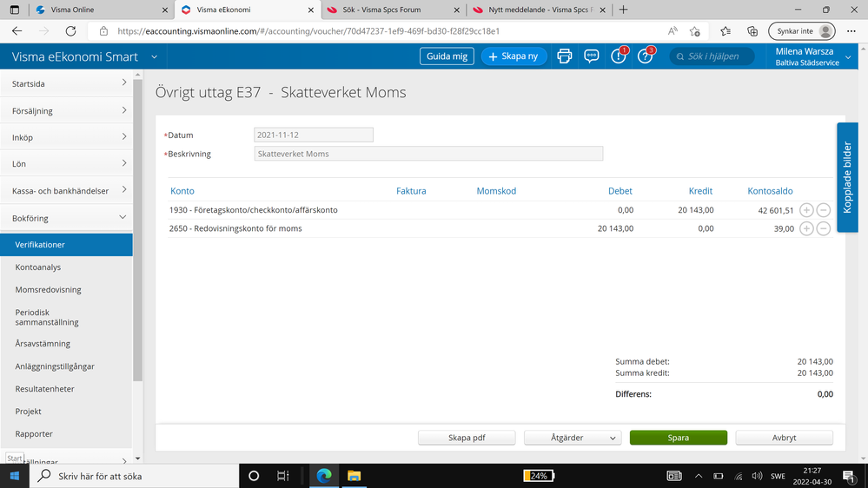Expand Inköp menu section
This screenshot has width=868, height=488.
[x=66, y=137]
